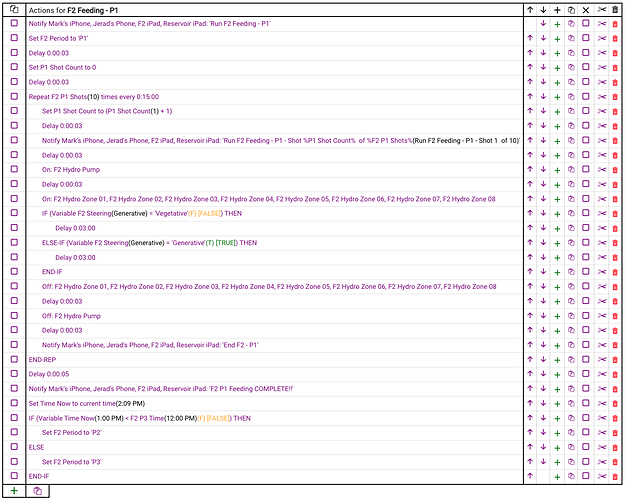Tick the right-side square box on the 'ELSE-IF Generative' row

[586, 242]
